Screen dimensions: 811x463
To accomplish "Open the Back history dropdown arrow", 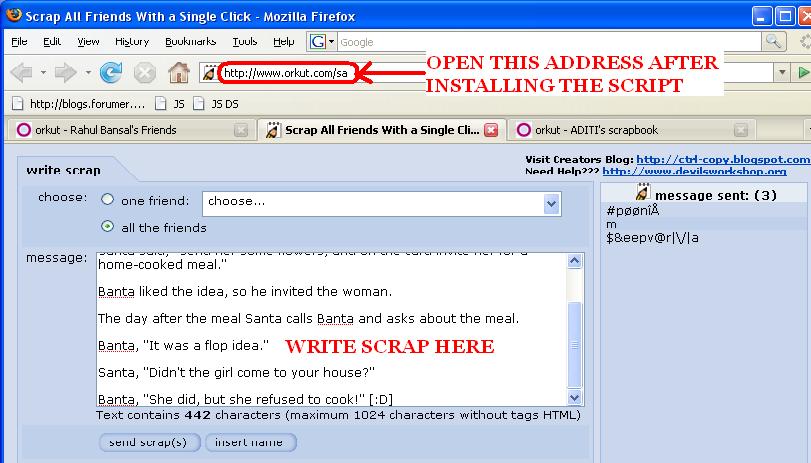I will [x=43, y=72].
